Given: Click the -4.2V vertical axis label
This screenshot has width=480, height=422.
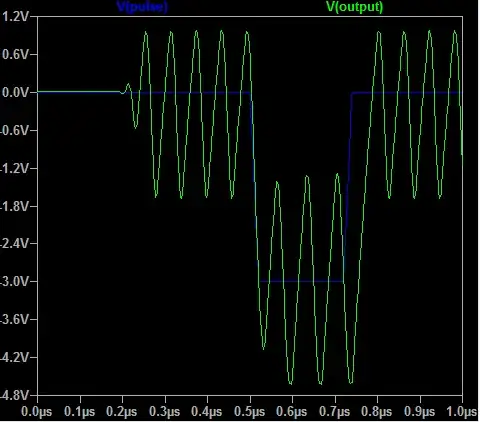Looking at the screenshot, I should click(x=15, y=358).
